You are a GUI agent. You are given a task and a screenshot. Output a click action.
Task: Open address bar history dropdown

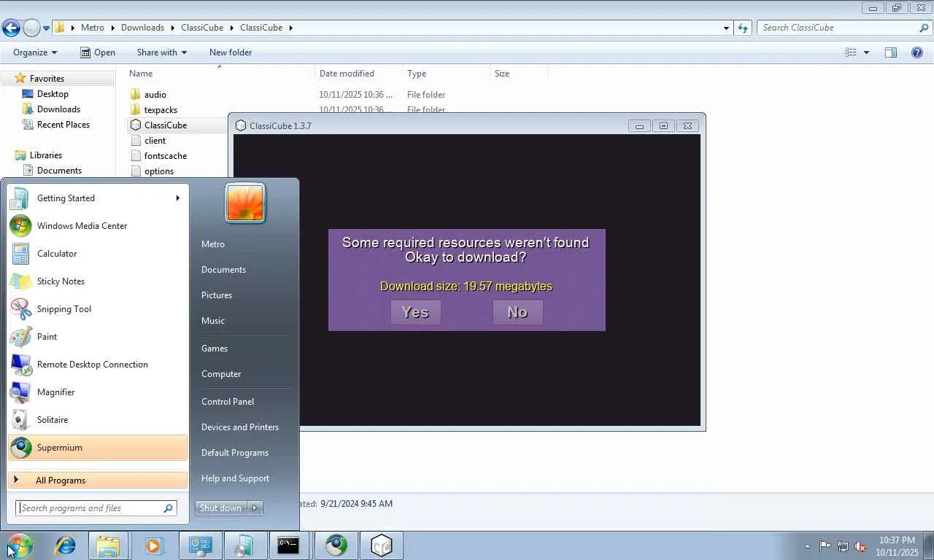coord(726,28)
